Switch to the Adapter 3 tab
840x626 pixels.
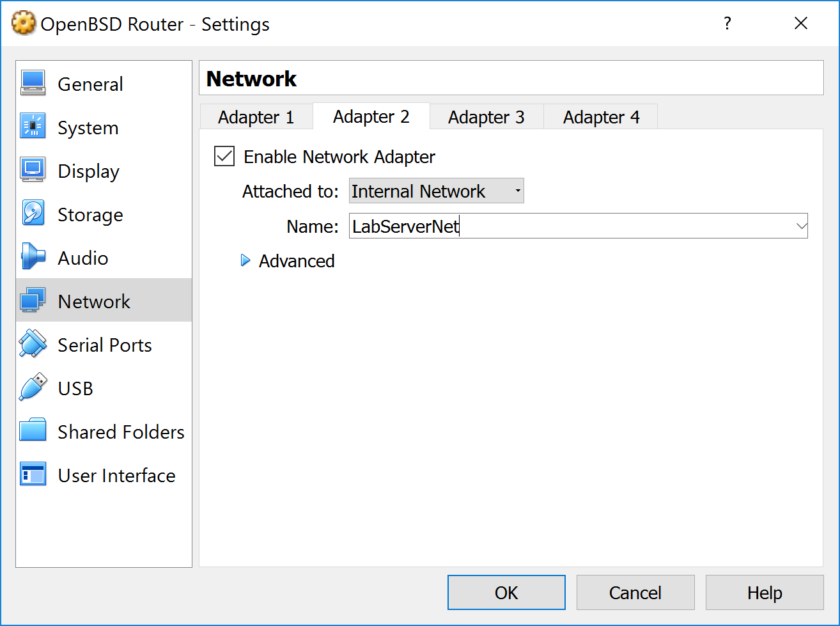point(486,116)
